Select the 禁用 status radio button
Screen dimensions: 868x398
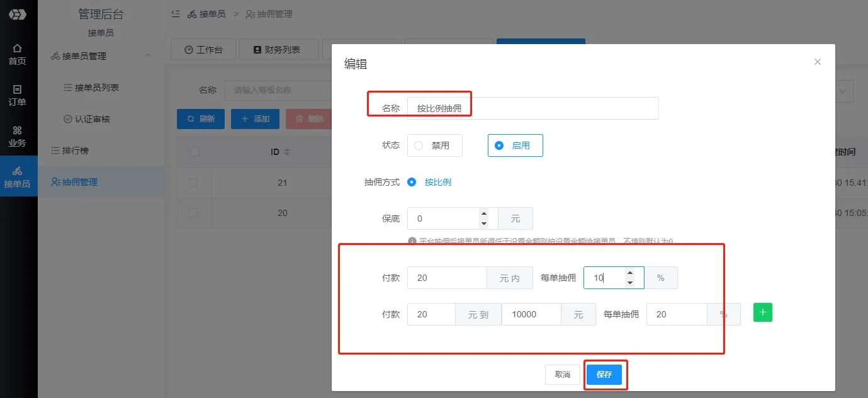coord(419,145)
